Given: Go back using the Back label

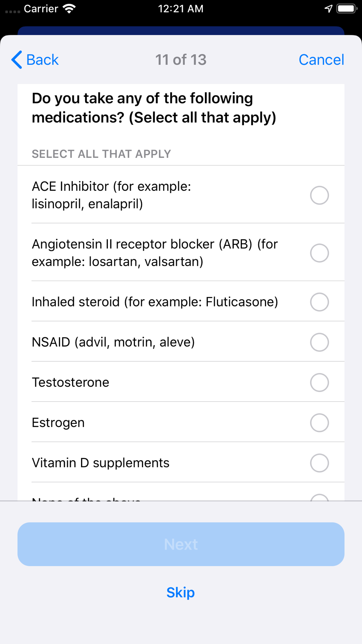Looking at the screenshot, I should 42,60.
